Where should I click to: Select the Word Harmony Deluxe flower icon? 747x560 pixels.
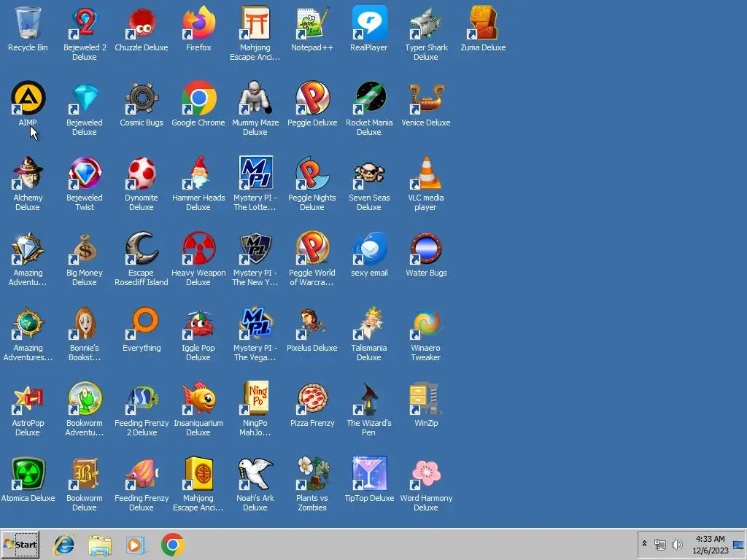[x=426, y=474]
